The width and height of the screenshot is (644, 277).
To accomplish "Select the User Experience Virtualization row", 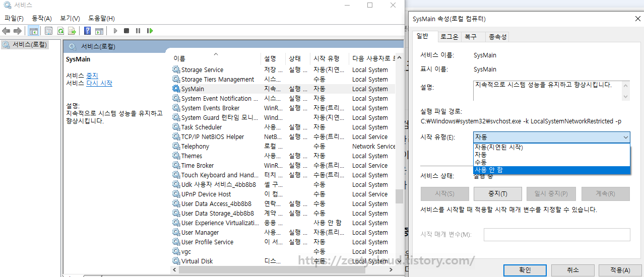I will tap(284, 223).
